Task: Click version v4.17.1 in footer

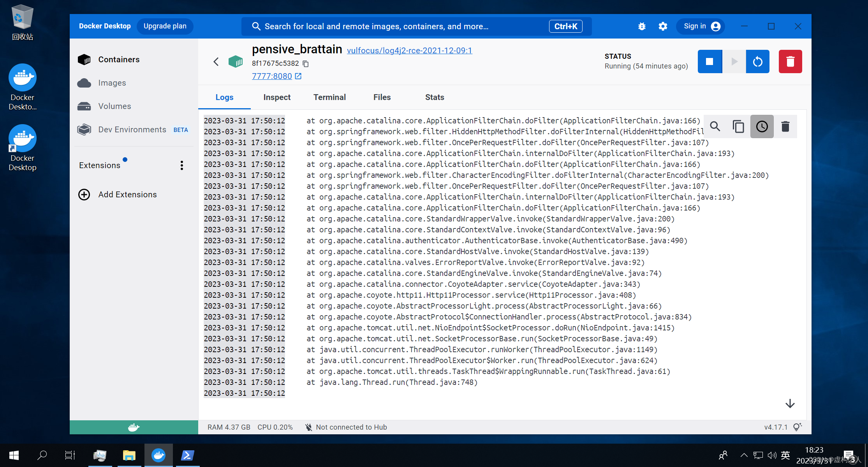Action: click(x=776, y=427)
